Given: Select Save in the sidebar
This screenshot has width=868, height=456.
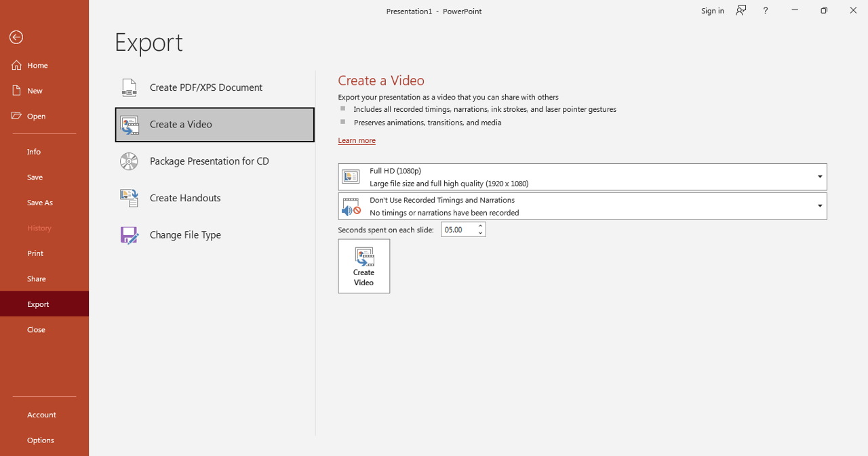Looking at the screenshot, I should pos(44,177).
